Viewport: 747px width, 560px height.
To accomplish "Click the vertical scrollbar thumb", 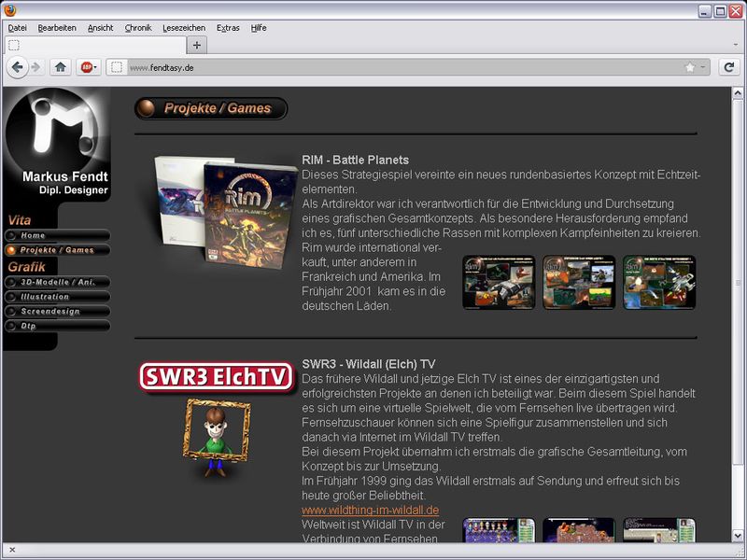I will tap(738, 283).
